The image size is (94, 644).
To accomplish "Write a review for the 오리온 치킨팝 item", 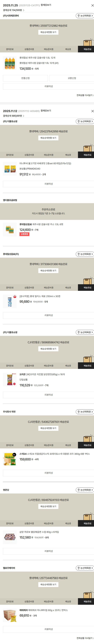I will 49,395.
